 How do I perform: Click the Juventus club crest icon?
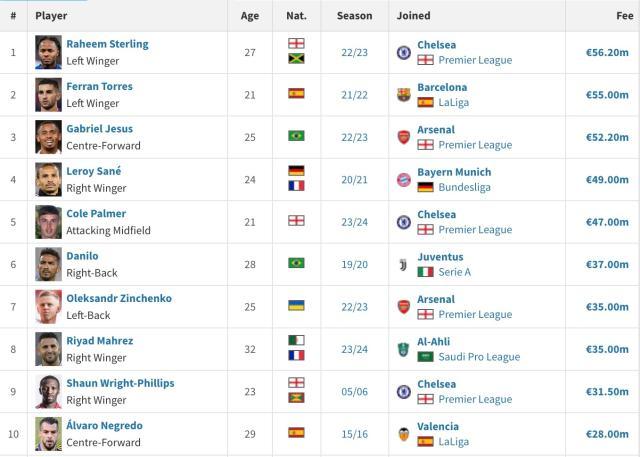coord(403,264)
